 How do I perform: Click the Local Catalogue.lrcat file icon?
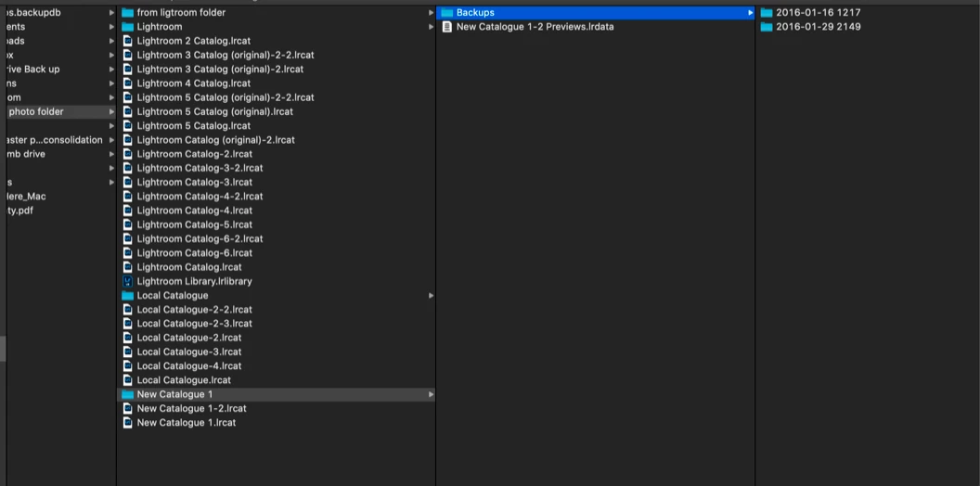(127, 380)
